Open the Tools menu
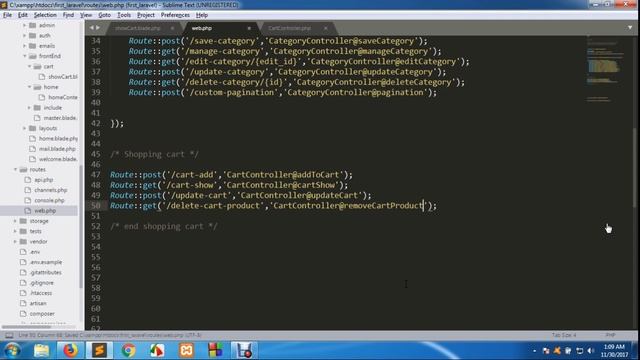This screenshot has height=360, width=640. (124, 15)
